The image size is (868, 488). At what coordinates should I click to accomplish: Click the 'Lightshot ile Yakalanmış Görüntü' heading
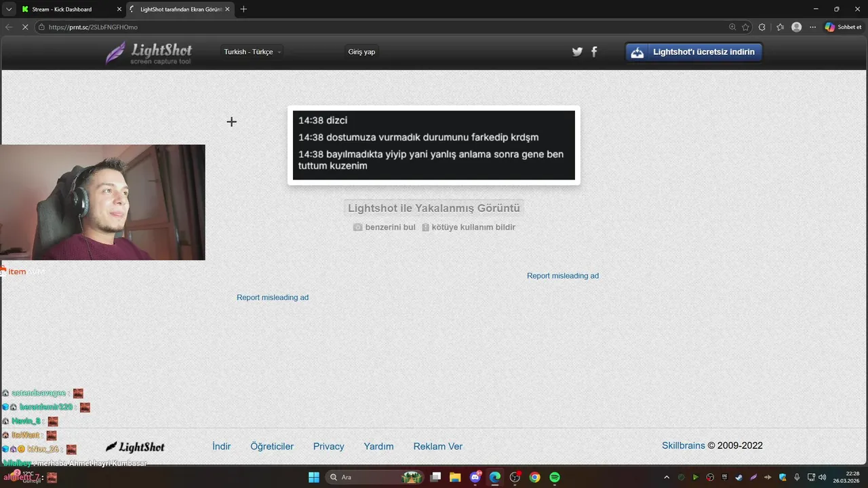(x=434, y=208)
